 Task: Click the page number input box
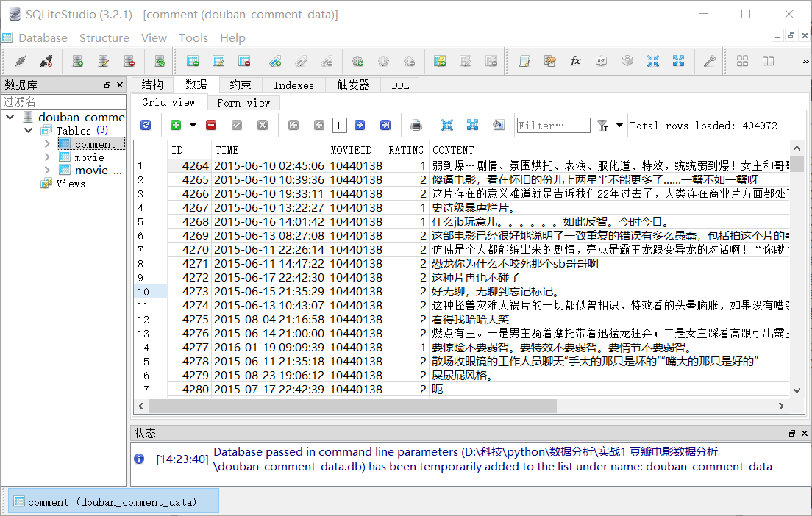[x=339, y=125]
